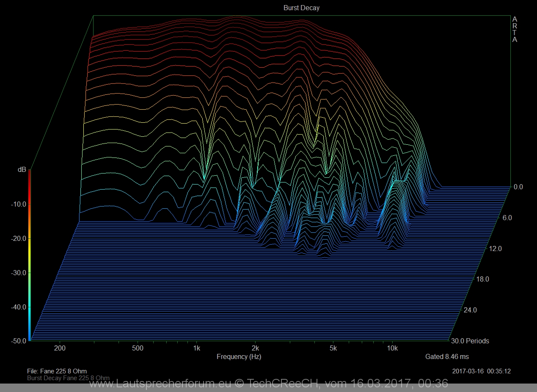Click the -50.0 dB scale label

tap(19, 341)
